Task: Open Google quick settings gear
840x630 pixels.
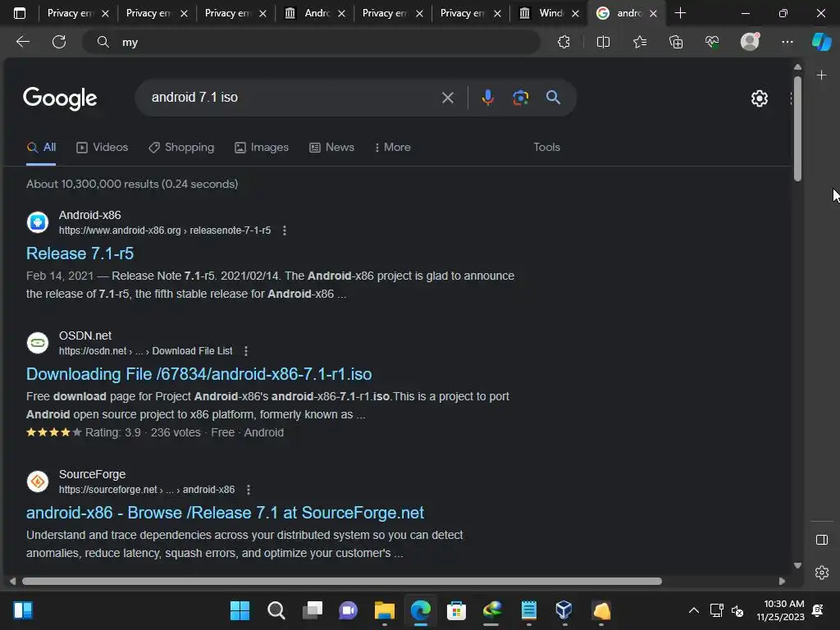Action: 759,98
